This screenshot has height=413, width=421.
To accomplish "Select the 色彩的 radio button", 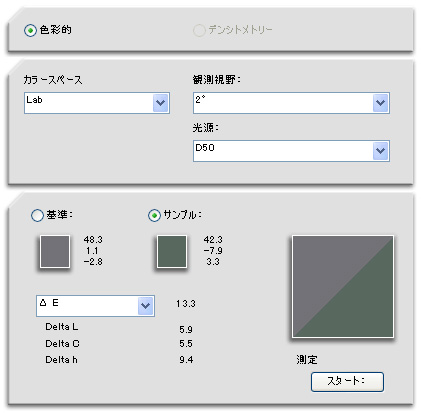I will click(30, 30).
